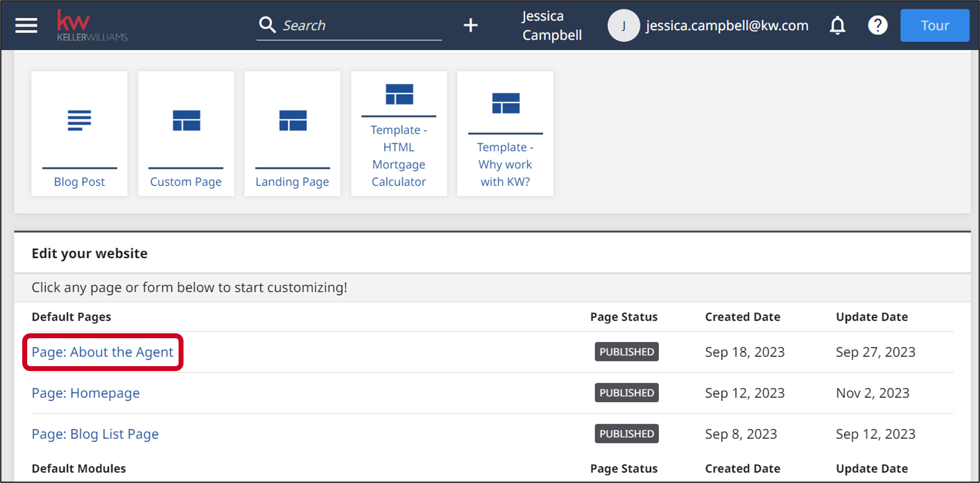Click Page Status header in Default Modules row
This screenshot has height=483, width=980.
tap(624, 469)
